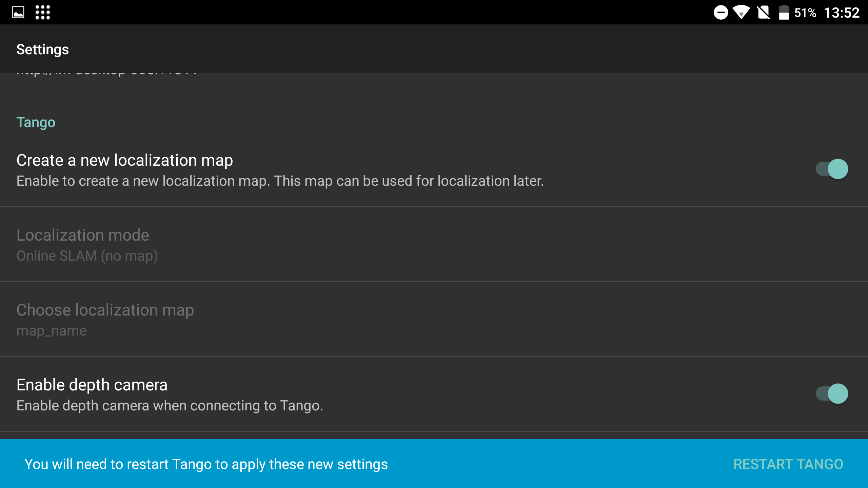Tap the Wi-Fi status icon

(x=742, y=13)
